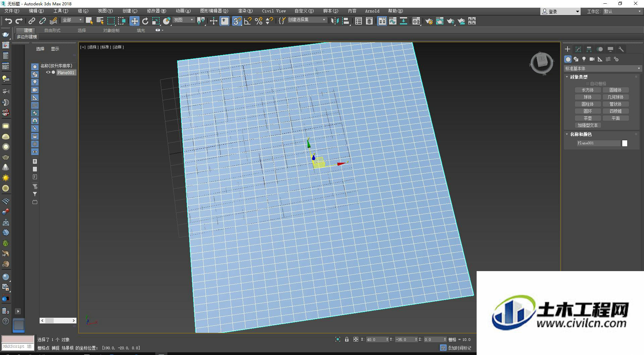Collapse the 对象类型 rollout
Image resolution: width=644 pixels, height=355 pixels.
pos(579,77)
